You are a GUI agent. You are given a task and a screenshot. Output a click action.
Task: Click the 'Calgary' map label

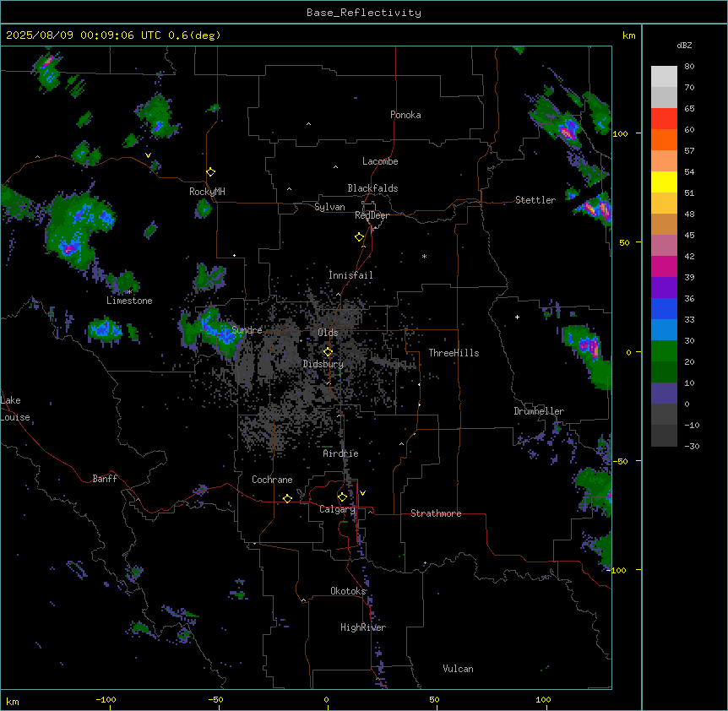coord(338,509)
